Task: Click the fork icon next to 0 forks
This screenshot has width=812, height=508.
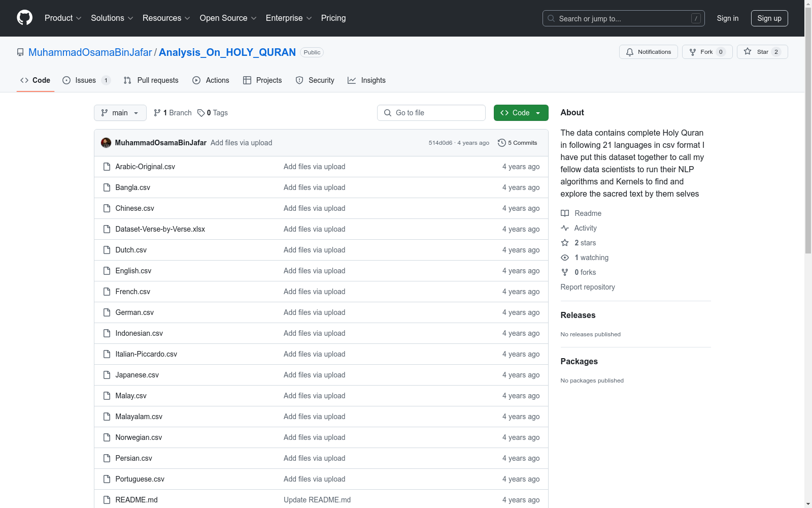Action: (565, 272)
